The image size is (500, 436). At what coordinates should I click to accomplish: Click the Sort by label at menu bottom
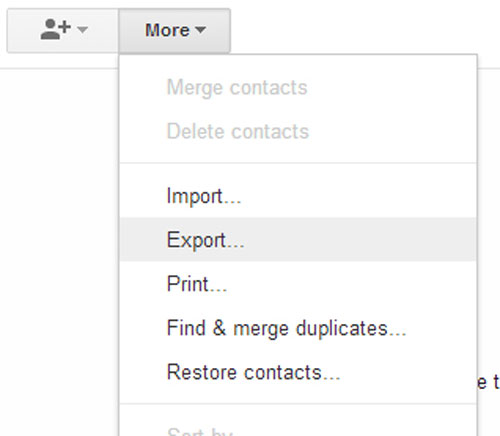[200, 431]
